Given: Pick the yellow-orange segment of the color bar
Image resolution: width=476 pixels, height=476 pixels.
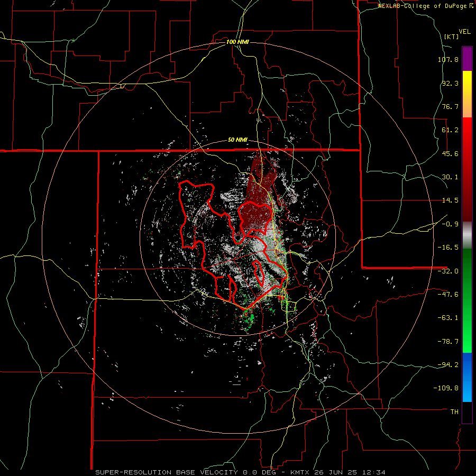Looking at the screenshot, I should (x=467, y=94).
